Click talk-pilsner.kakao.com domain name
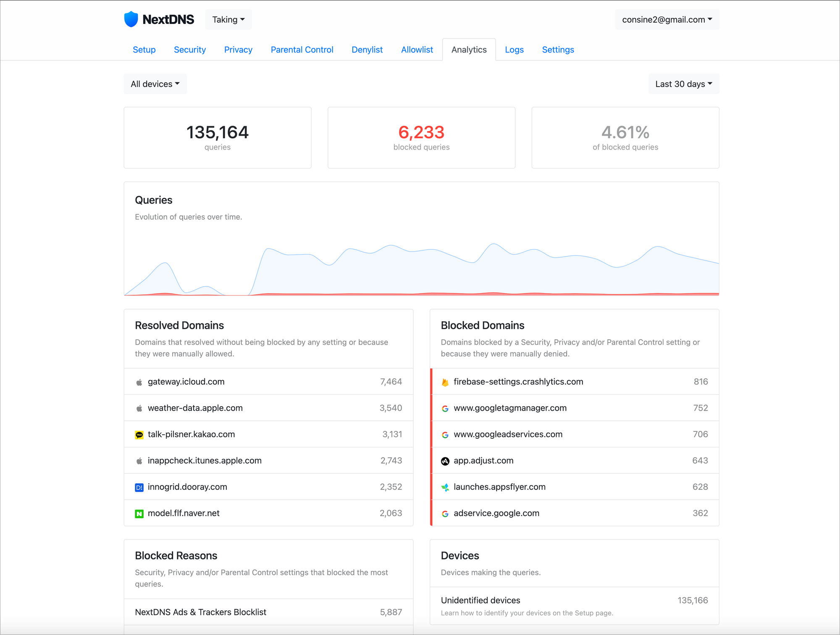 191,434
